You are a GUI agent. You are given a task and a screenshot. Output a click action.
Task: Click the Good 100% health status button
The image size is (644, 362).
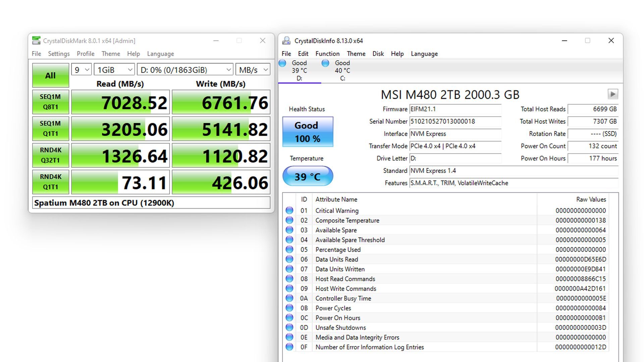pos(308,132)
